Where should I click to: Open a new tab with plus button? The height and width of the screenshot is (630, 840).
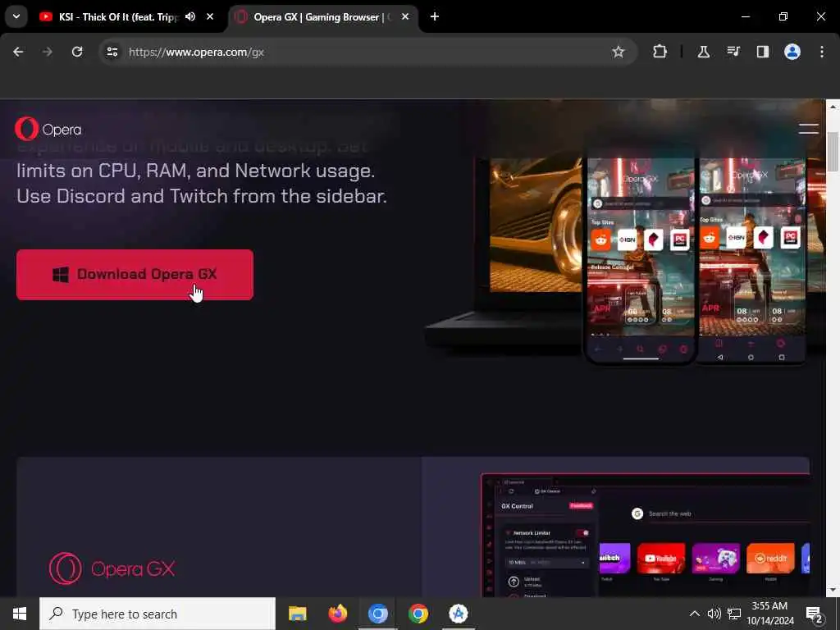click(x=435, y=16)
